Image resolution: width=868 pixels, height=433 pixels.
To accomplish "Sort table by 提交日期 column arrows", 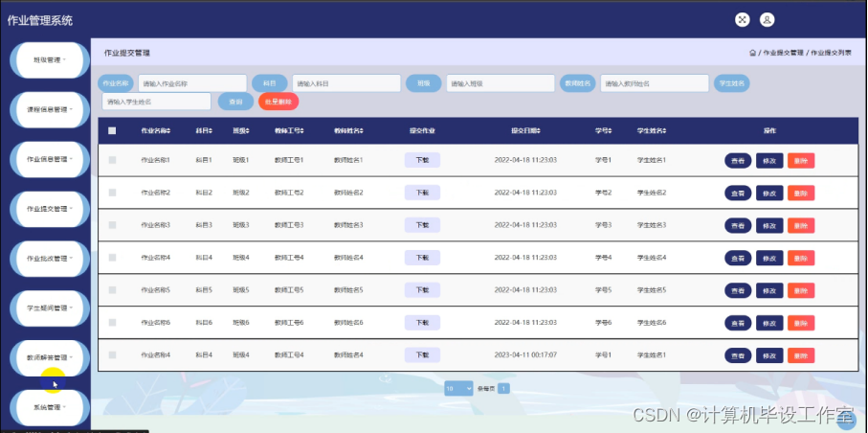I will tap(538, 131).
